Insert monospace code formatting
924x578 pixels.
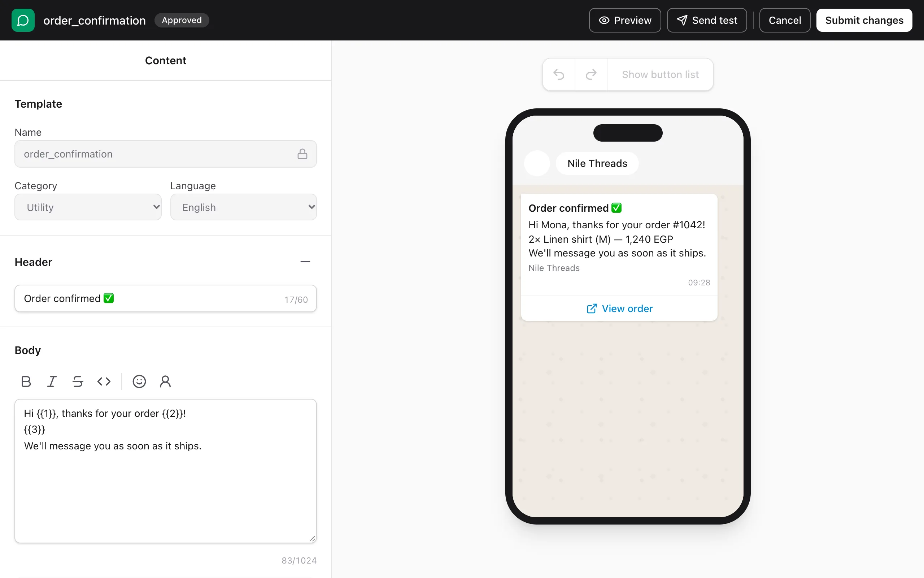(x=104, y=381)
